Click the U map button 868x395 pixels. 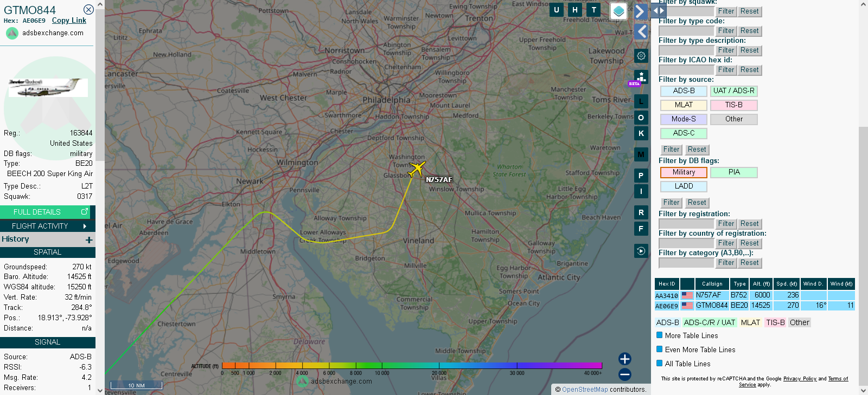coord(556,10)
